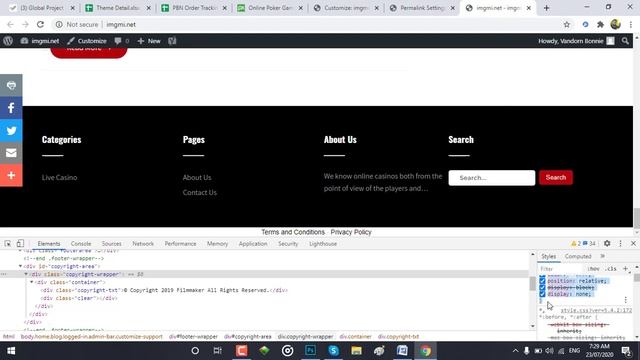Screen dimensions: 640x360
Task: Click the Chrome profile avatar
Action: [x=616, y=24]
